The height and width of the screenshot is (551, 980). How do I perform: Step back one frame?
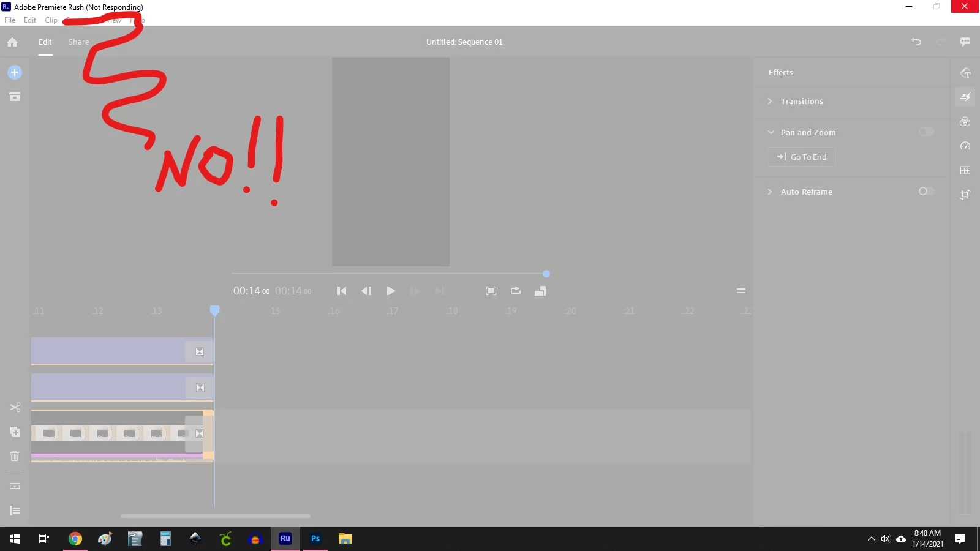366,291
